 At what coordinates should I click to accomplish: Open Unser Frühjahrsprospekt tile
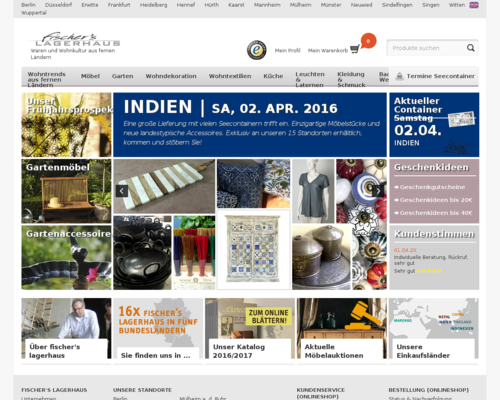(66, 125)
